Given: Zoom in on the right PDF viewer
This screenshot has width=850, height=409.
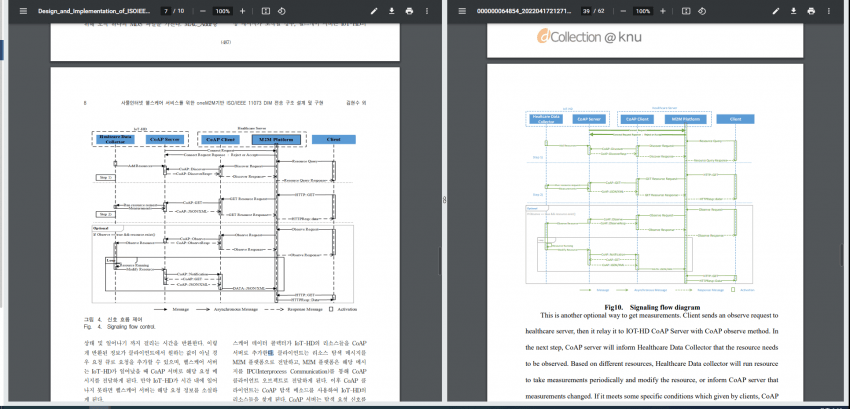Looking at the screenshot, I should pos(663,11).
